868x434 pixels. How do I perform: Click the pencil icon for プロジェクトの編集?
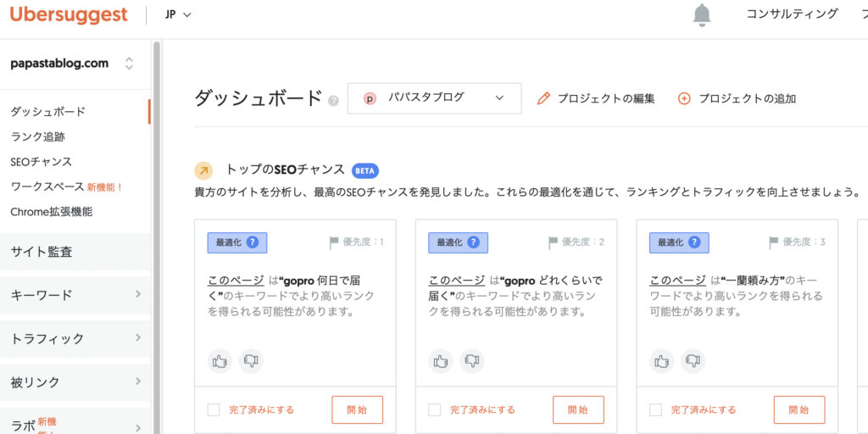coord(543,98)
